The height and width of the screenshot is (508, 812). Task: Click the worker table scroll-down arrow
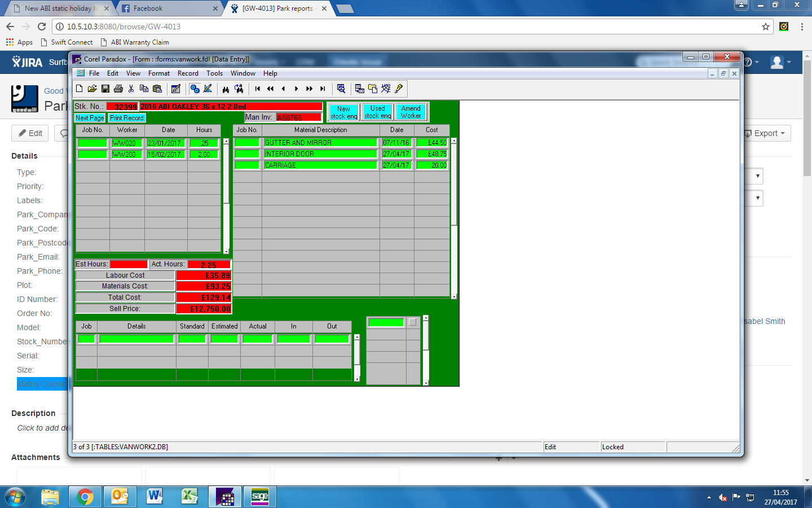(226, 251)
